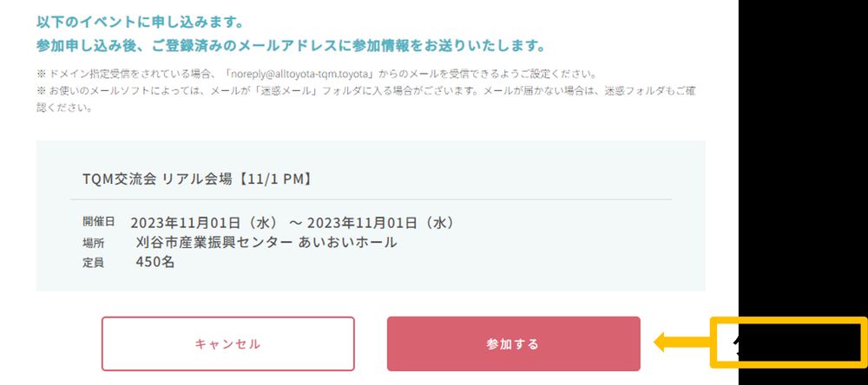Click the end date after the ～ symbol

[x=381, y=223]
